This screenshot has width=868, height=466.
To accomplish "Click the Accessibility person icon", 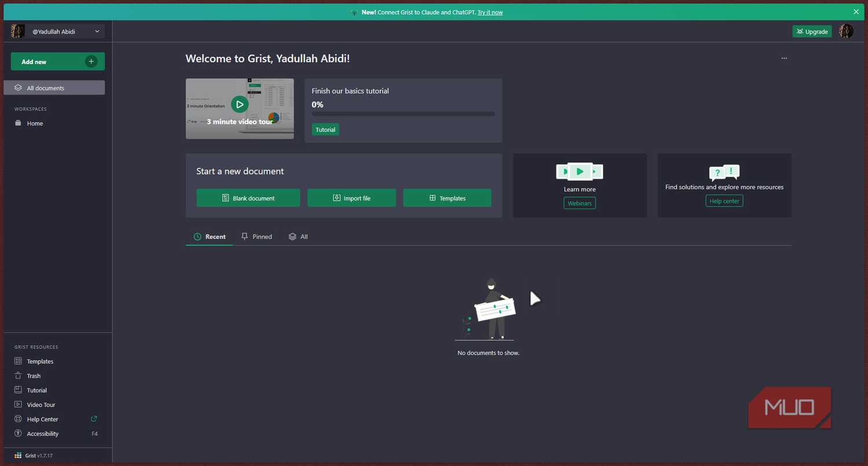I will [x=18, y=433].
